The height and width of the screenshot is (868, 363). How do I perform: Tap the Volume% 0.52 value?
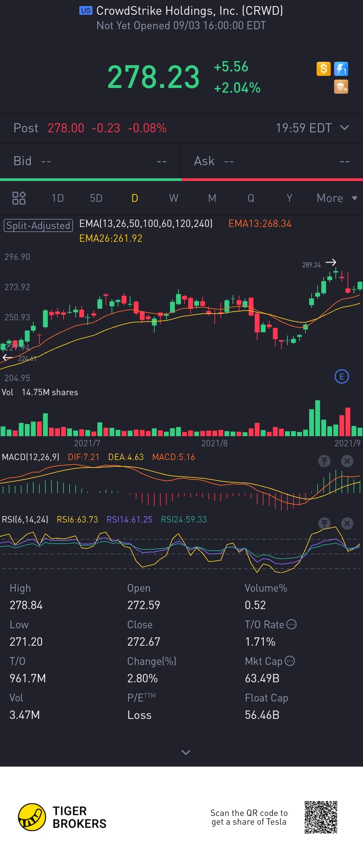coord(255,605)
